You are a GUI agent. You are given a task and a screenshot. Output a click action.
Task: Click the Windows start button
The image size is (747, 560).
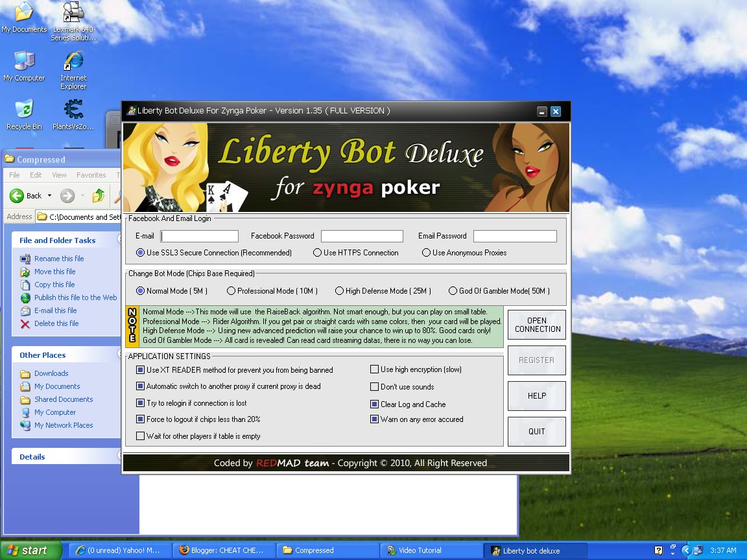coord(31,550)
